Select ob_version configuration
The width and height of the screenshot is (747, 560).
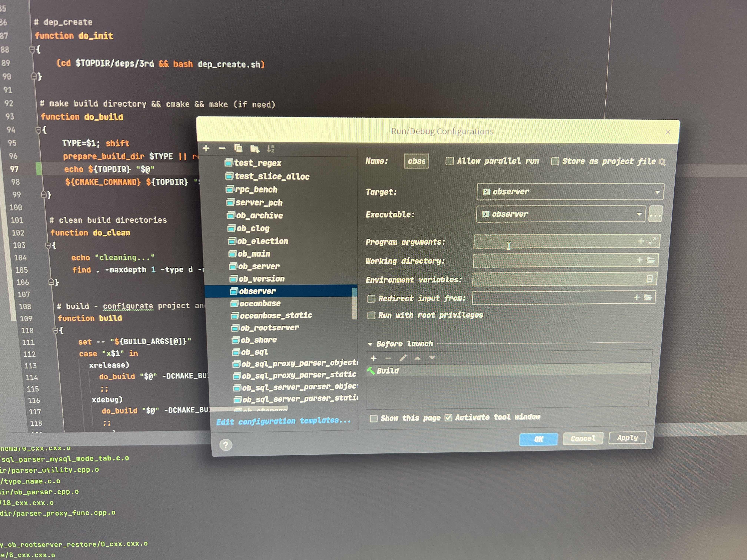point(257,279)
